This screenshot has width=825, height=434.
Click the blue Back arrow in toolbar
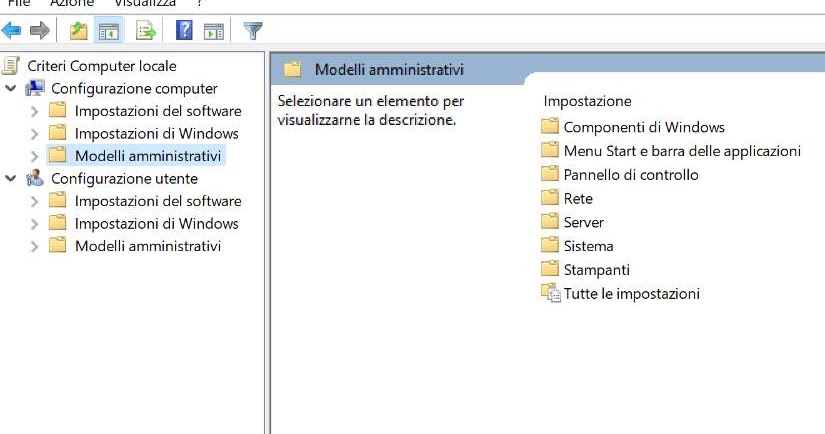click(13, 31)
